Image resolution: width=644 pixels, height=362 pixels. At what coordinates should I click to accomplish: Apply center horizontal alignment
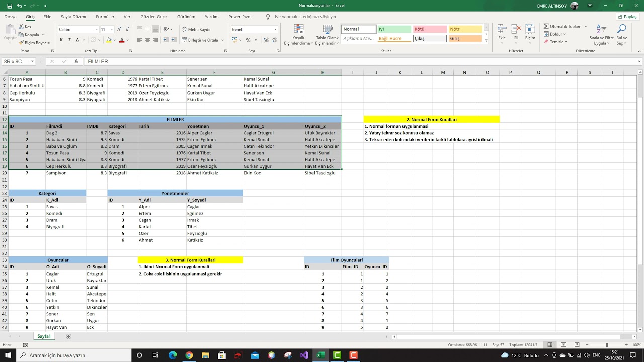point(147,40)
